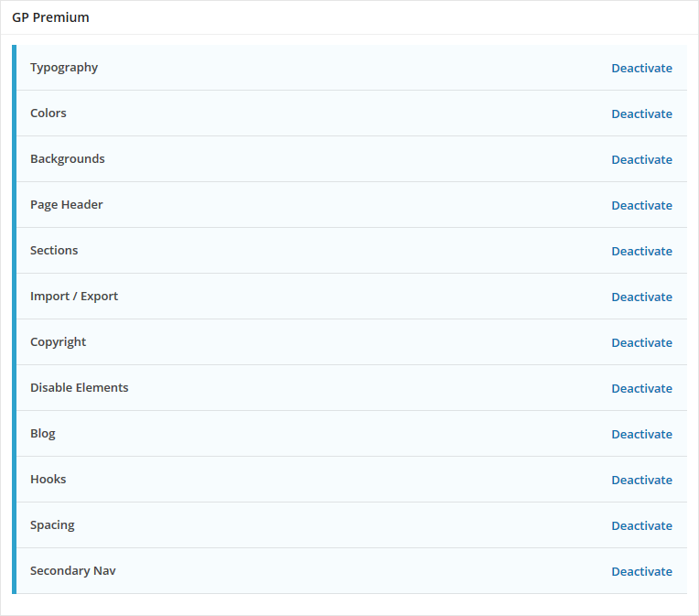This screenshot has height=616, width=699.
Task: Click the Import / Export module name
Action: pyautogui.click(x=74, y=297)
